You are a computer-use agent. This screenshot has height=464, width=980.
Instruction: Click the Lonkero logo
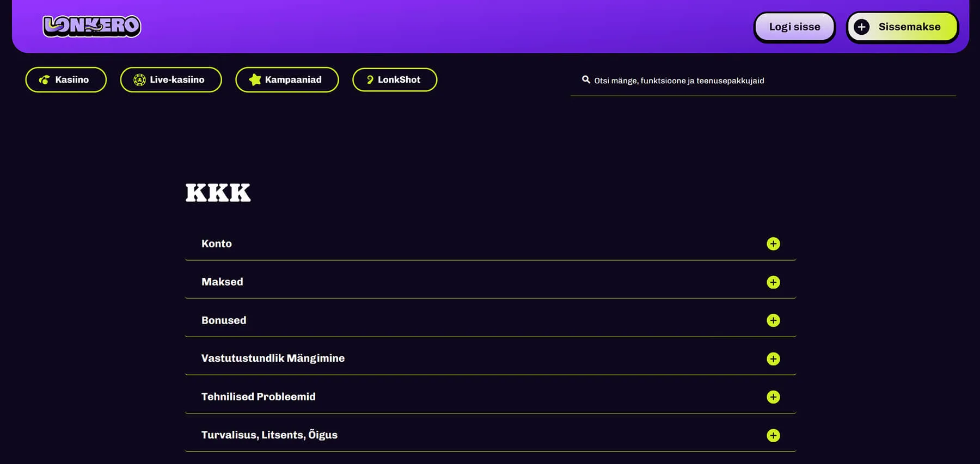point(92,26)
